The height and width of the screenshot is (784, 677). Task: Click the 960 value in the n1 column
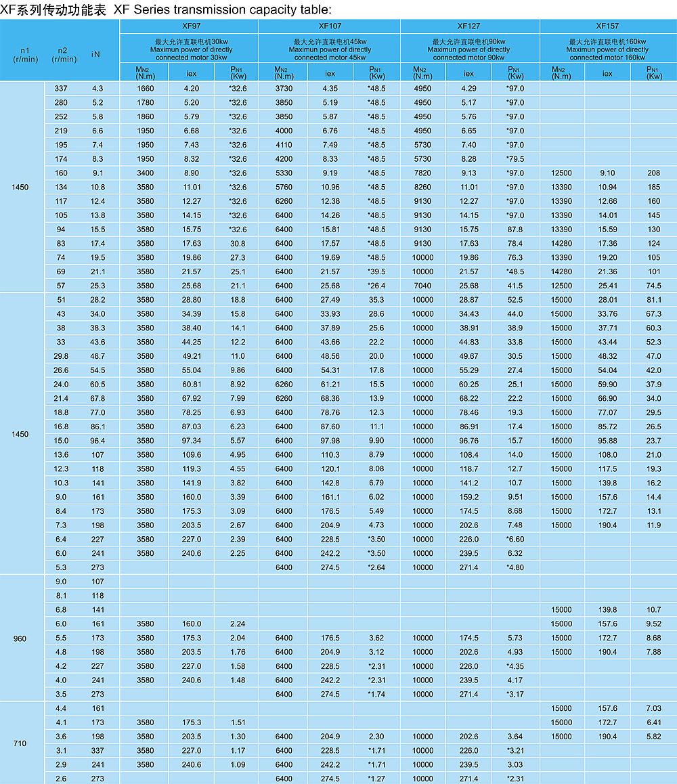point(21,638)
